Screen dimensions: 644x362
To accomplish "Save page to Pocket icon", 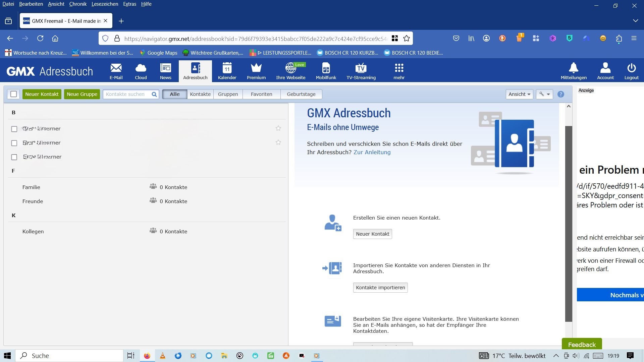I will (x=456, y=39).
